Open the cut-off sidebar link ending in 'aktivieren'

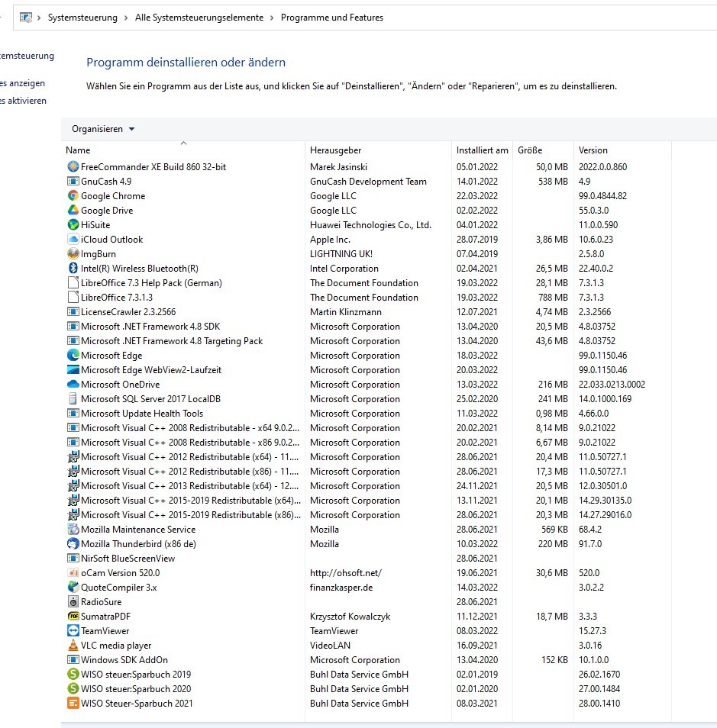[23, 101]
